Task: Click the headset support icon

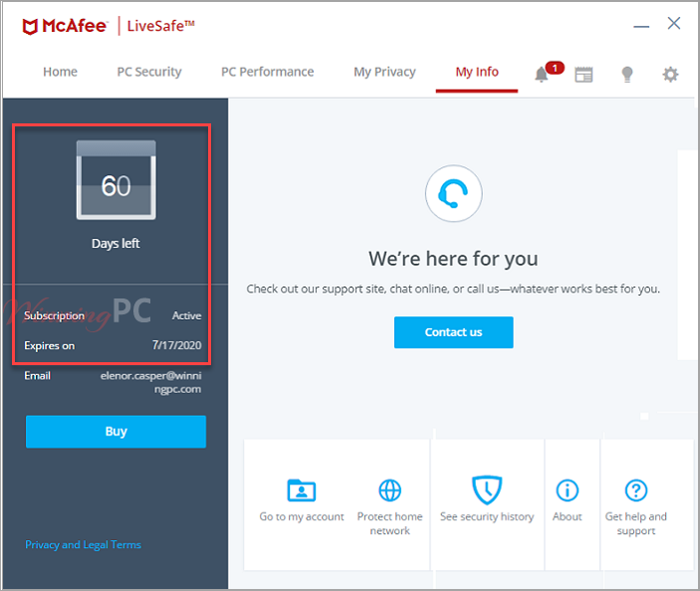Action: [454, 194]
